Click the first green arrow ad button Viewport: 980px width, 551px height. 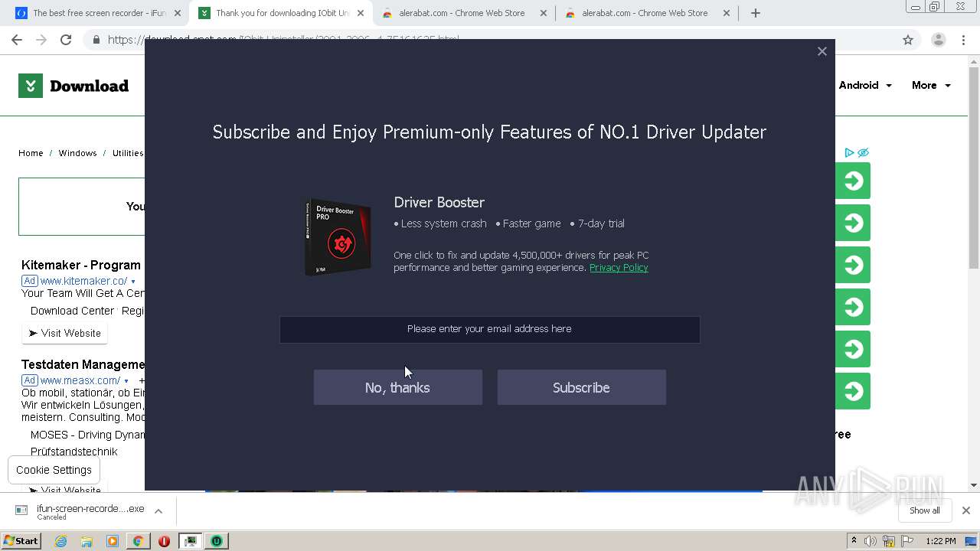click(853, 181)
